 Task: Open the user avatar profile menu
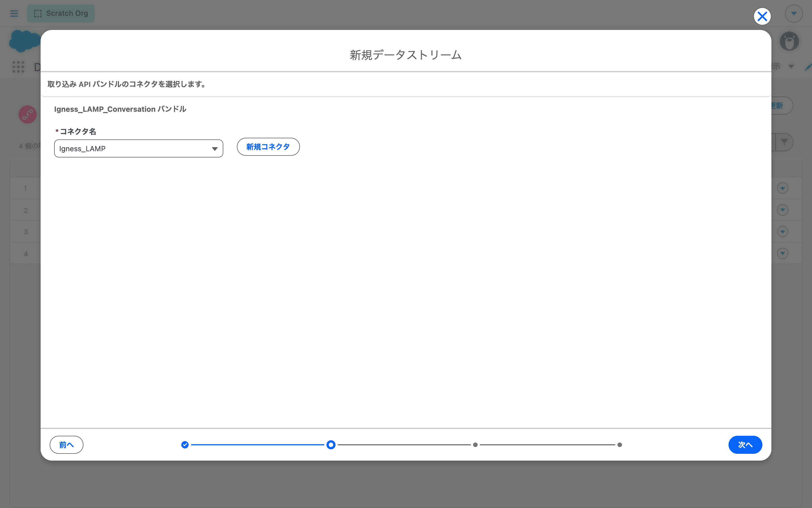coord(789,41)
